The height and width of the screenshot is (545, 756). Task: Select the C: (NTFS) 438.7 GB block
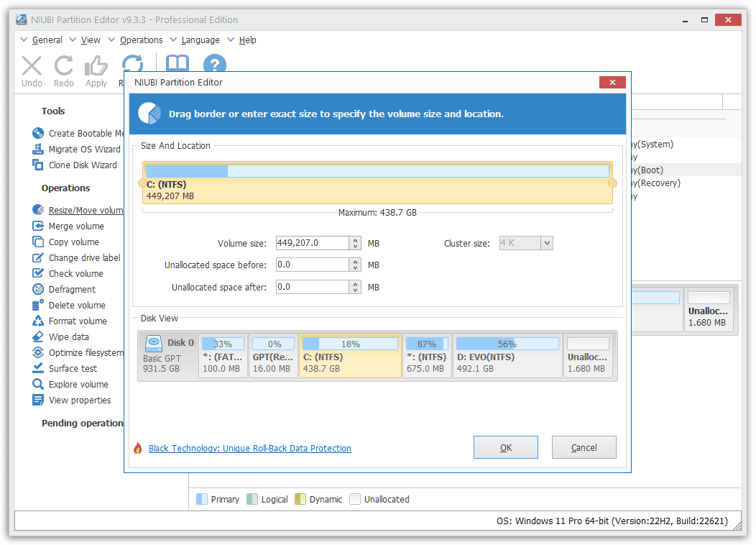tap(350, 356)
